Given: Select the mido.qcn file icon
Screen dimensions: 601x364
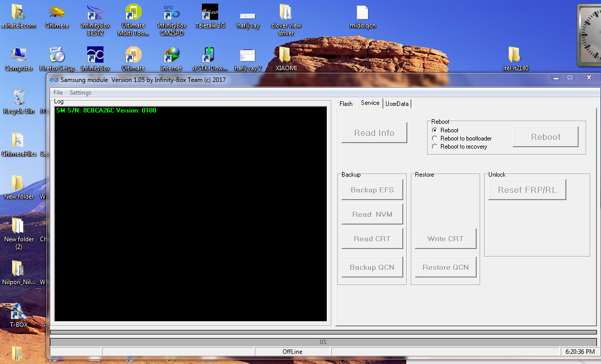Looking at the screenshot, I should [362, 17].
